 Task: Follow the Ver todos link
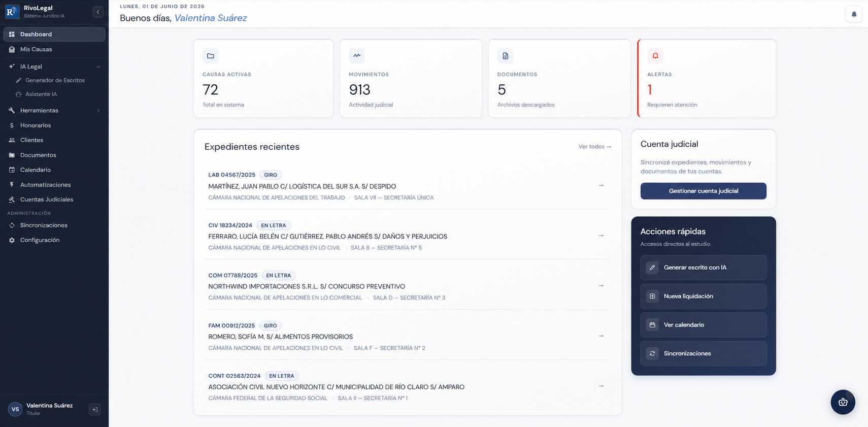(x=595, y=147)
